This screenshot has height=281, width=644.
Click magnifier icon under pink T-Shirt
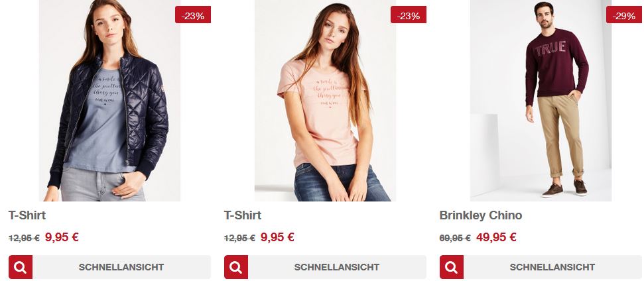235,267
